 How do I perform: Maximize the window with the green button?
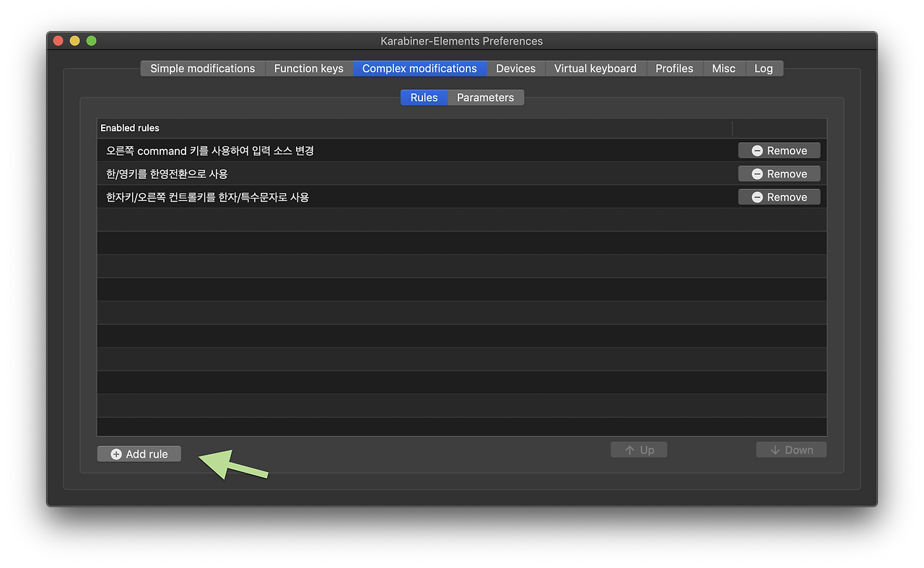92,41
